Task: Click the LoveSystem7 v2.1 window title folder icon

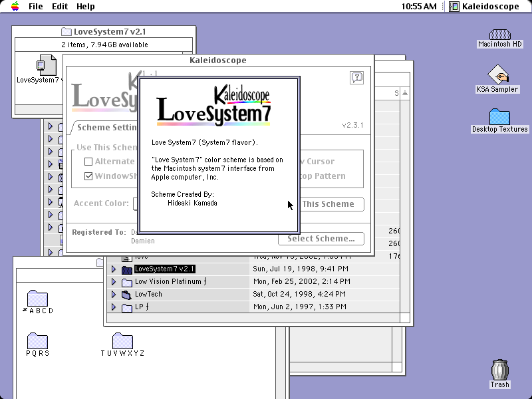Action: tap(66, 31)
